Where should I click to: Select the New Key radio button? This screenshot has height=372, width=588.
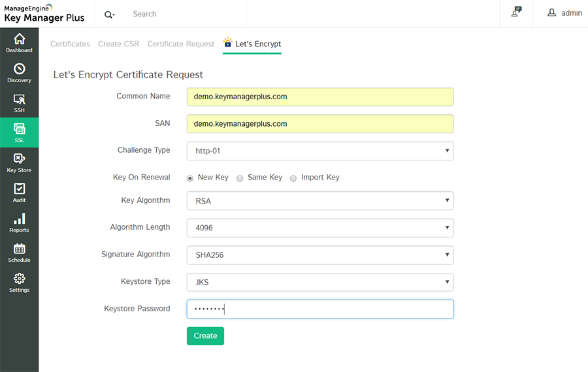point(190,178)
